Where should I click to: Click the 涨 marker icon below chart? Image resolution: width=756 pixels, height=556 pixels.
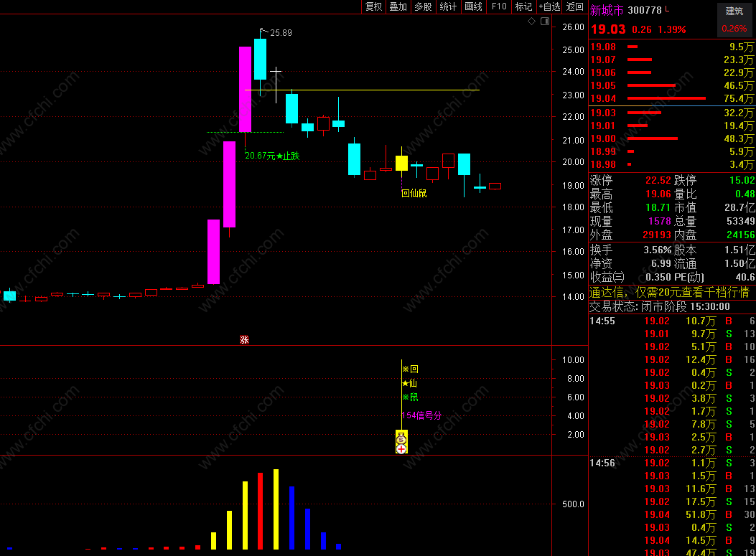point(244,339)
